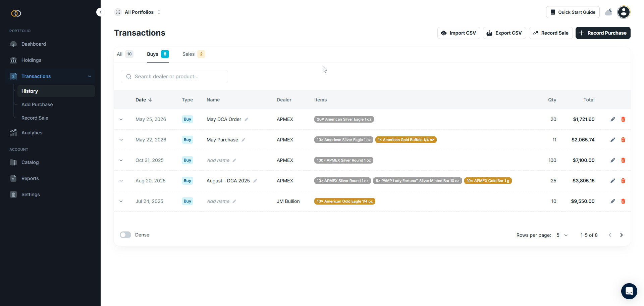Click the 20× American Silver Eagle chip
644x306 pixels.
(344, 119)
